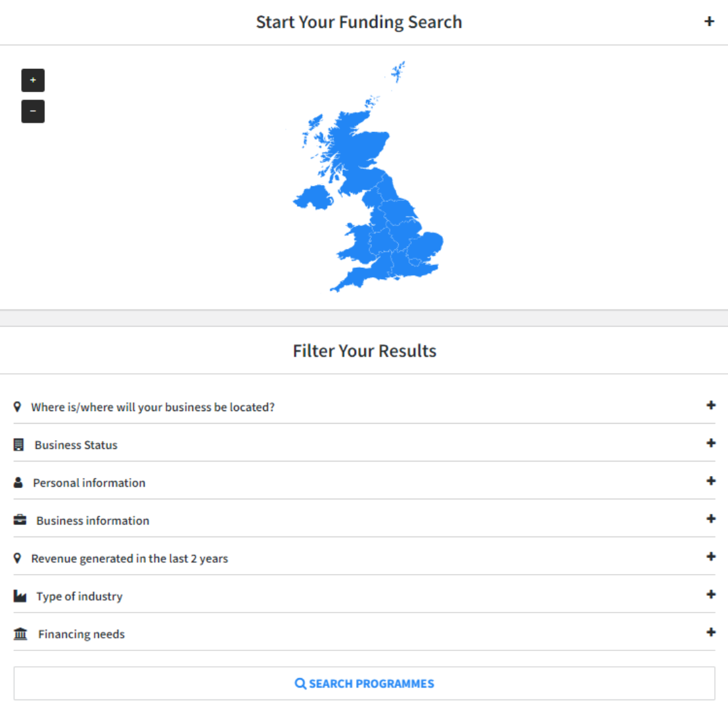The width and height of the screenshot is (728, 716).
Task: Expand the Revenue generated filter plus
Action: click(x=711, y=556)
